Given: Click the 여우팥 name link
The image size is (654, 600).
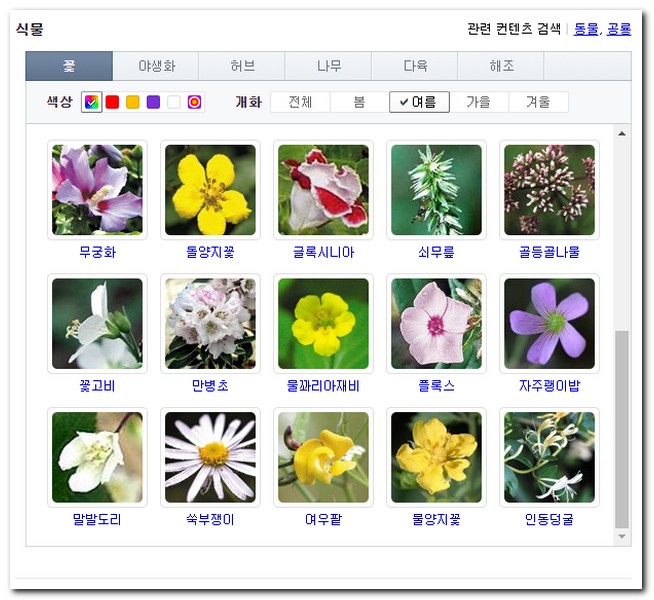Looking at the screenshot, I should coord(323,520).
